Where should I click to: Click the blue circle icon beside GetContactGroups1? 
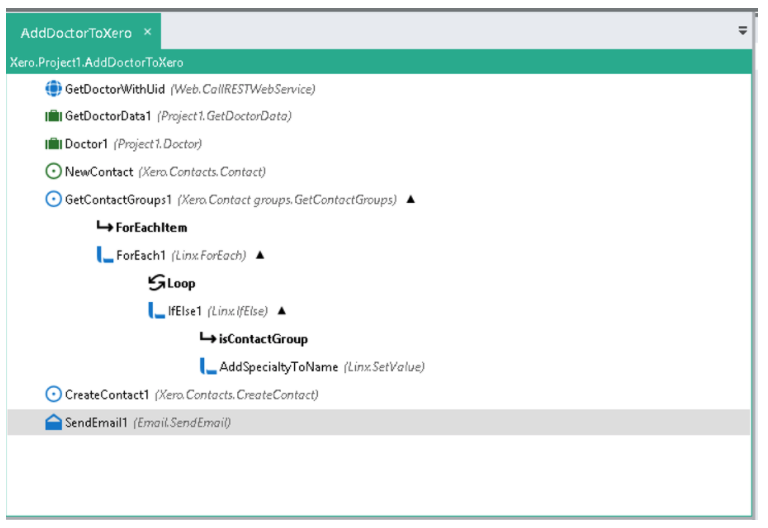coord(53,199)
